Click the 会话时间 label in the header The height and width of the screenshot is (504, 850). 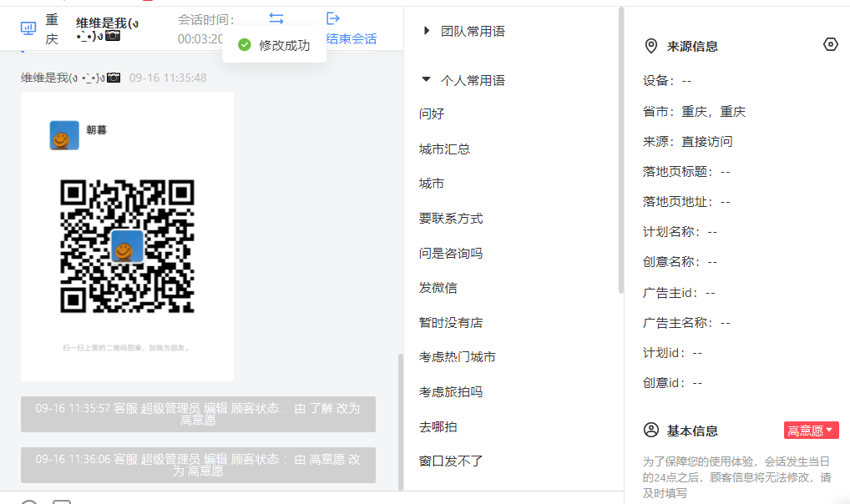(x=206, y=20)
